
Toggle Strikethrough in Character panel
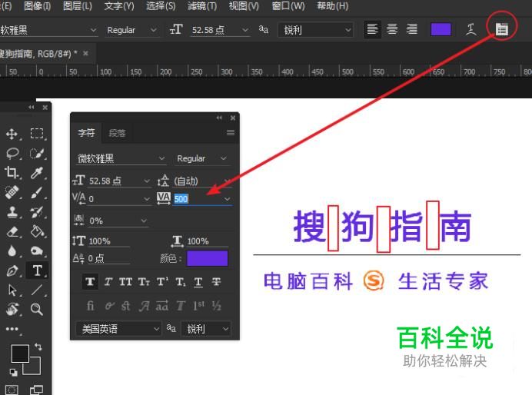click(x=216, y=281)
